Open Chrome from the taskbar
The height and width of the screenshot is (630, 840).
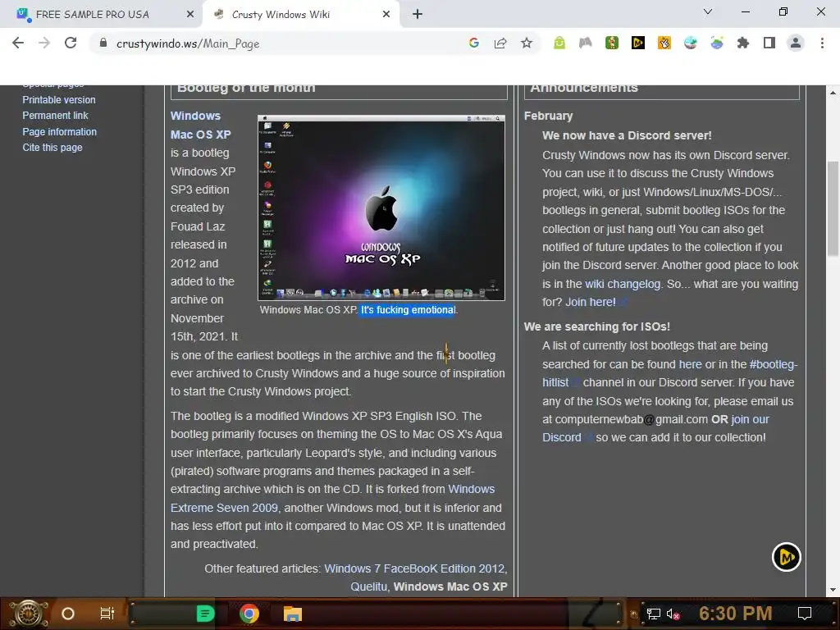249,614
